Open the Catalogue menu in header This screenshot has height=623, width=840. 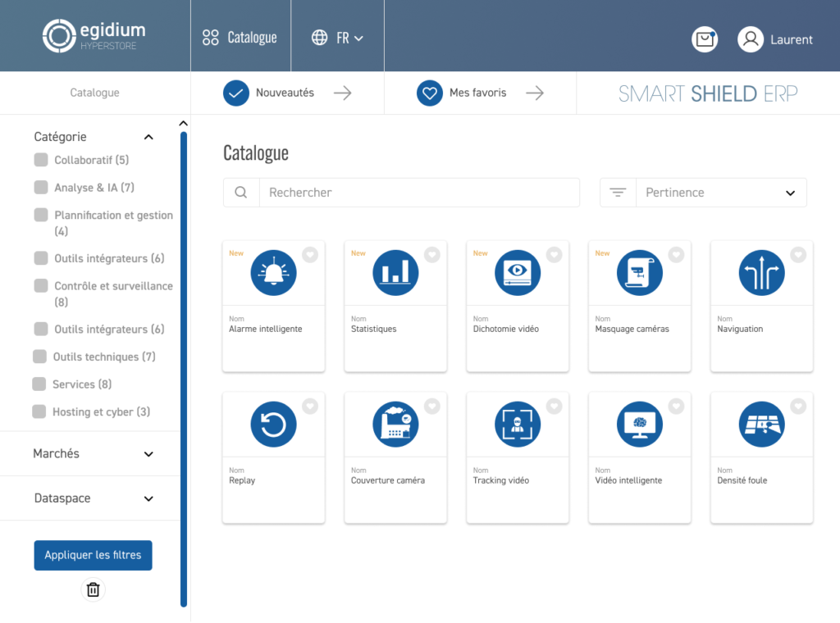pyautogui.click(x=240, y=38)
